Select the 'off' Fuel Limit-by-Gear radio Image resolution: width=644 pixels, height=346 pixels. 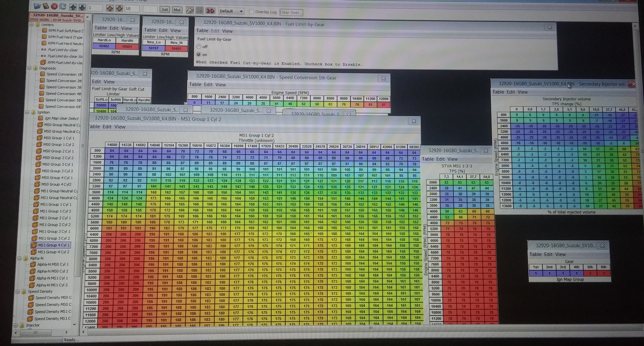[x=199, y=47]
